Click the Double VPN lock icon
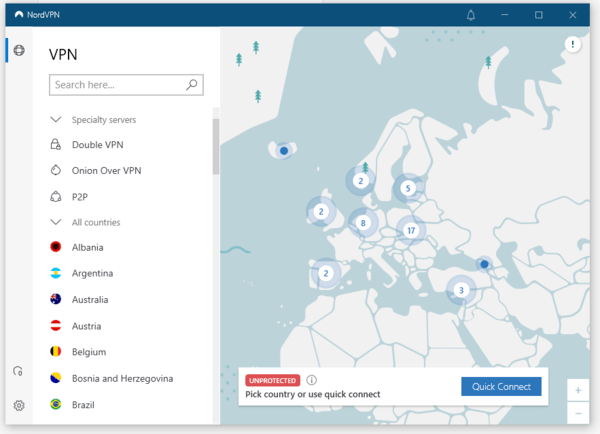 (56, 145)
